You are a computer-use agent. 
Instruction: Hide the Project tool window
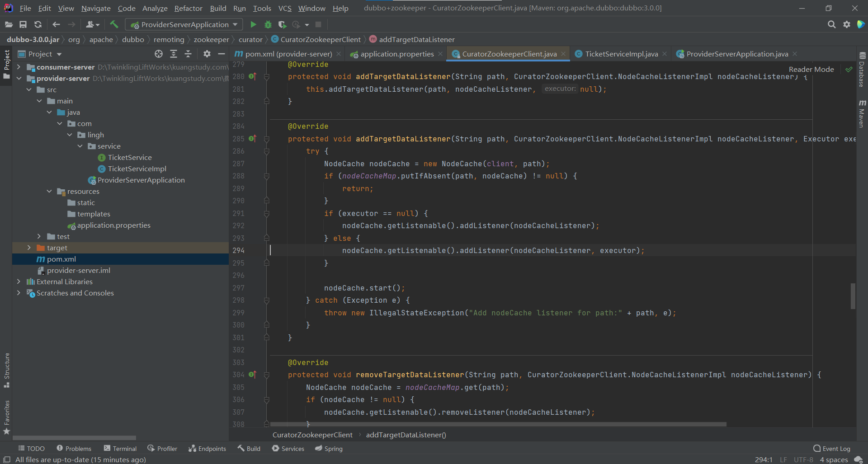click(221, 54)
